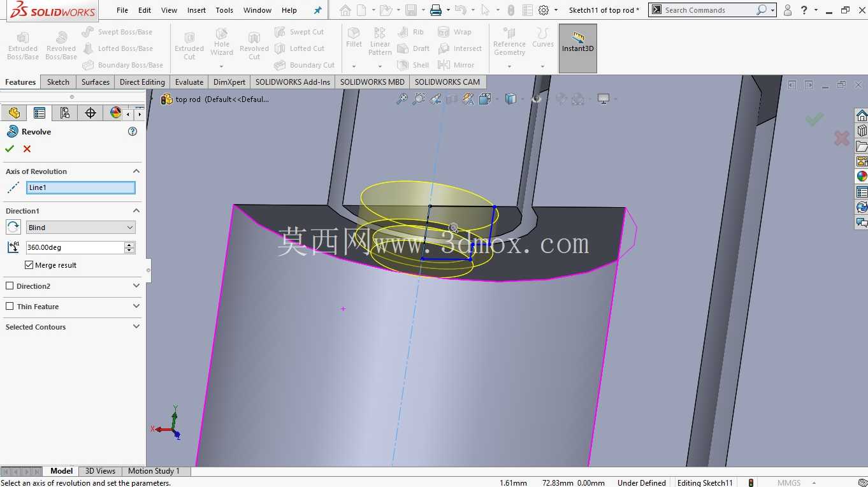The width and height of the screenshot is (868, 487).
Task: Click the user login icon
Action: click(x=788, y=10)
